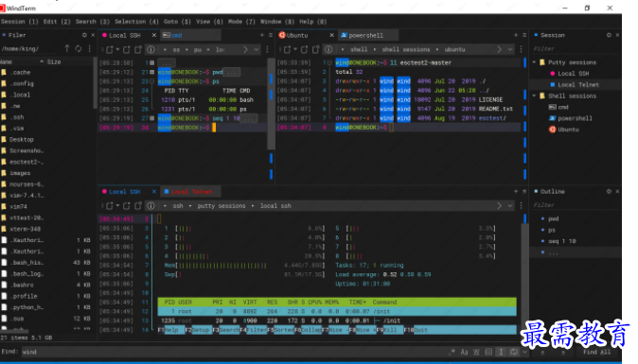Jump to 'seq 1 10' in Outline
Image resolution: width=638 pixels, height=364 pixels.
[562, 241]
